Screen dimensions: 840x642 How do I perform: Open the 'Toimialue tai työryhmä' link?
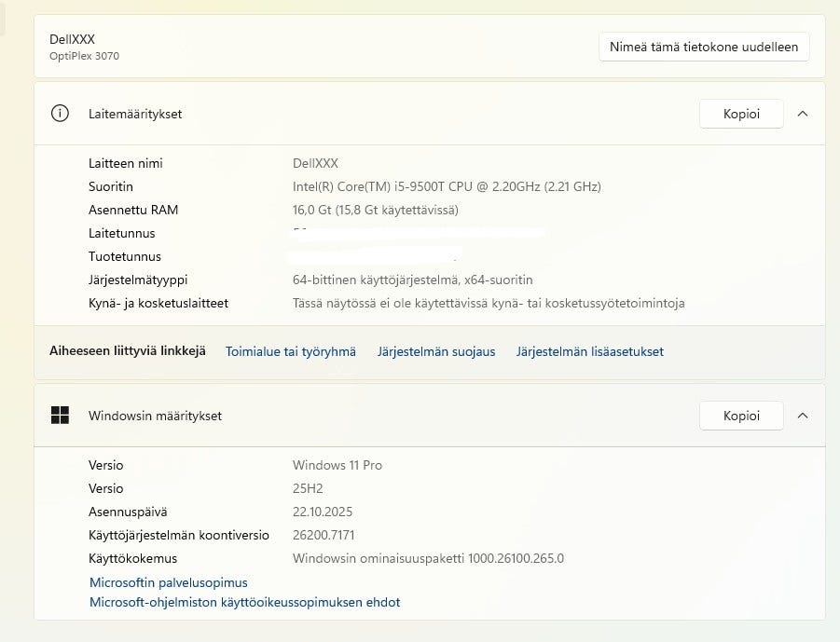tap(291, 351)
